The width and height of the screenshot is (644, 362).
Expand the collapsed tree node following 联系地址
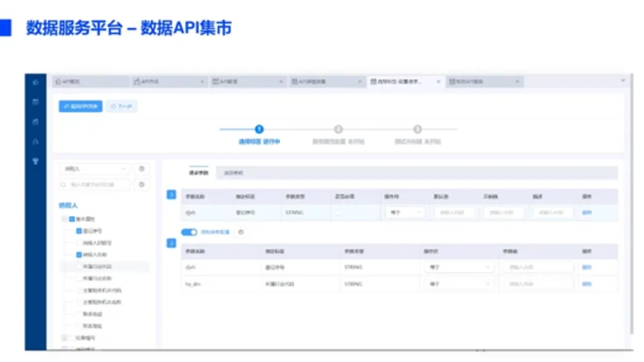coord(64,338)
